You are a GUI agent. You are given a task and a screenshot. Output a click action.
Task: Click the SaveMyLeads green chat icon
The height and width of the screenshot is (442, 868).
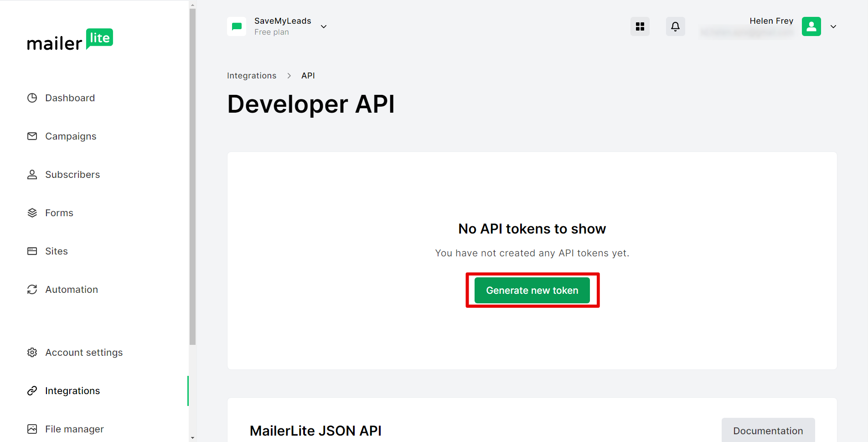click(x=237, y=26)
